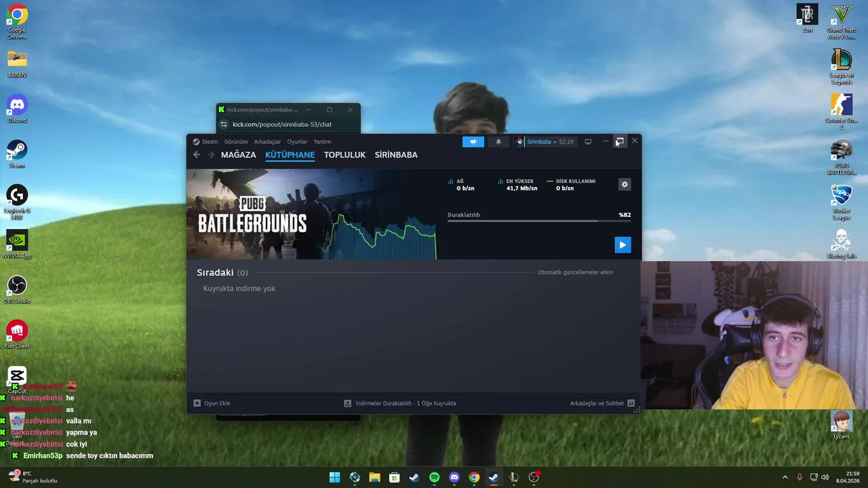Open İndirmeler Duraklatıldı status link
Screen dimensions: 868x488
click(x=400, y=403)
